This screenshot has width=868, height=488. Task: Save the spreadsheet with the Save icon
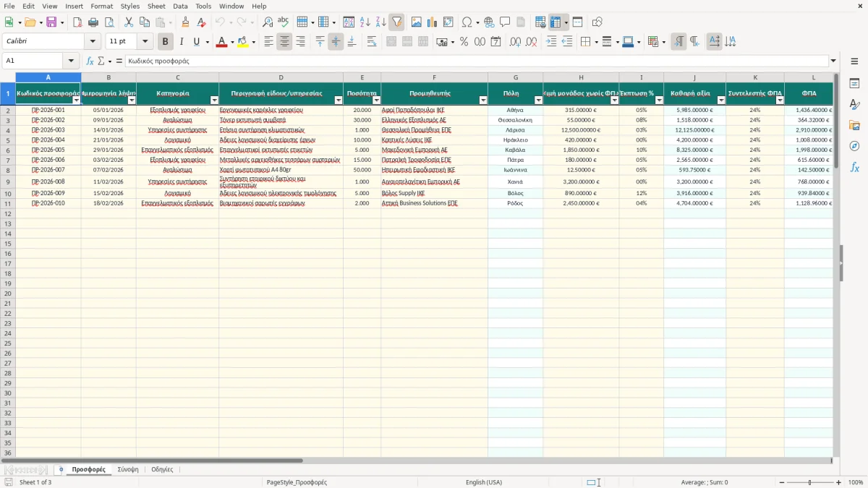tap(51, 22)
